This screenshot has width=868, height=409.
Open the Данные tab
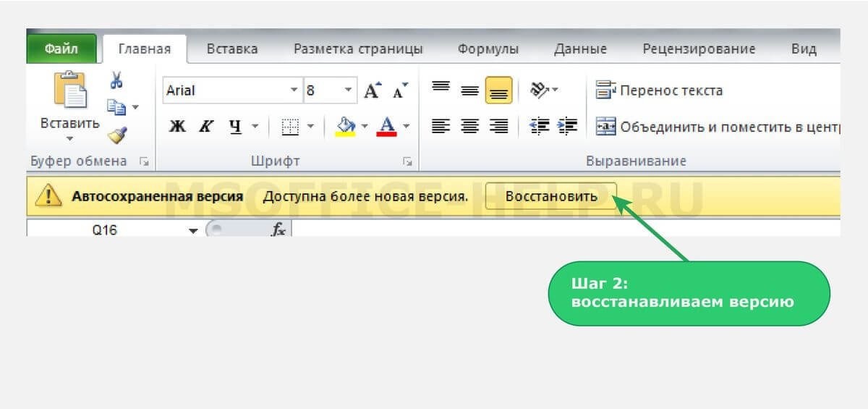click(580, 49)
